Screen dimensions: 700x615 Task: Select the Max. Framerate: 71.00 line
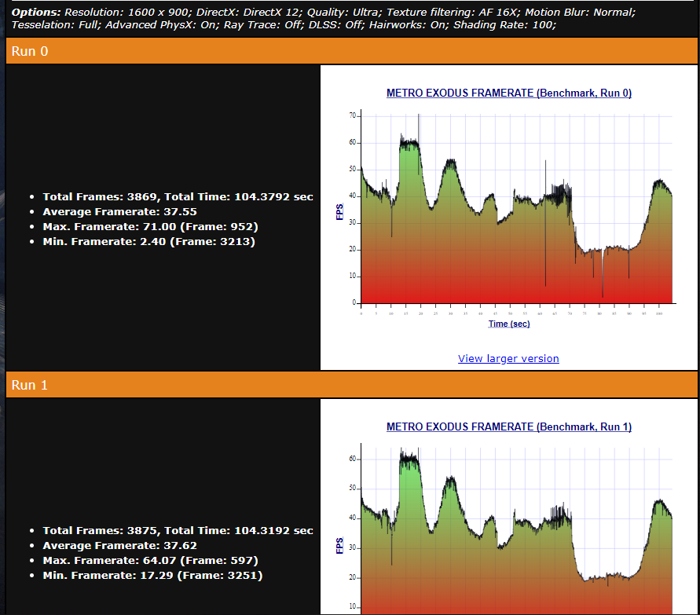coord(150,227)
